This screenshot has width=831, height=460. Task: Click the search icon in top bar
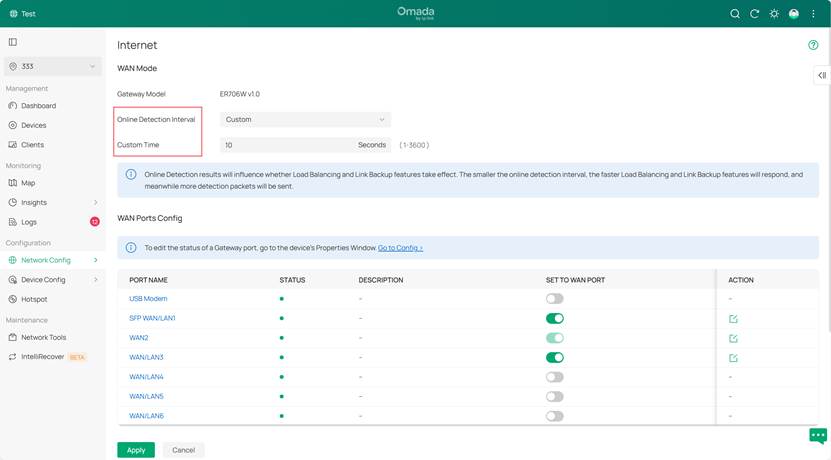tap(735, 14)
